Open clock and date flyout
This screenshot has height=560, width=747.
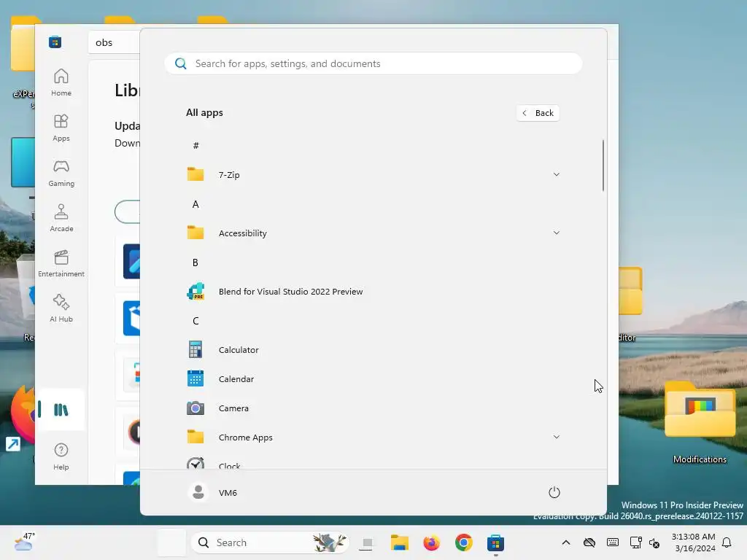click(694, 542)
